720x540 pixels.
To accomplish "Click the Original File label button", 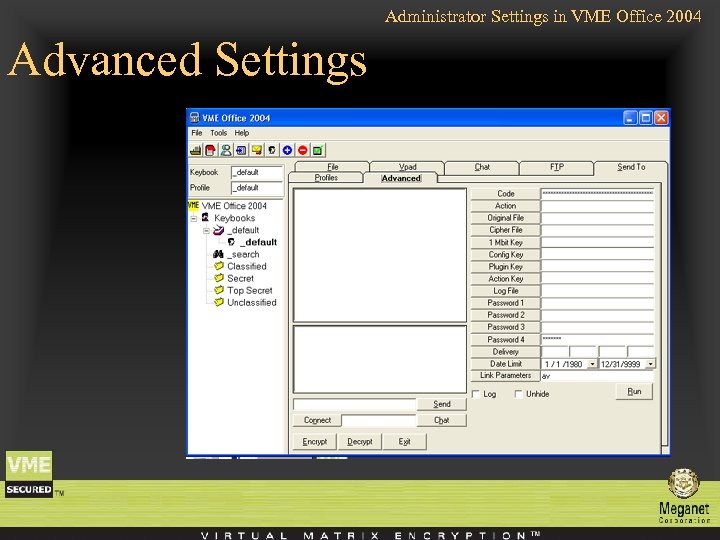I will [506, 218].
